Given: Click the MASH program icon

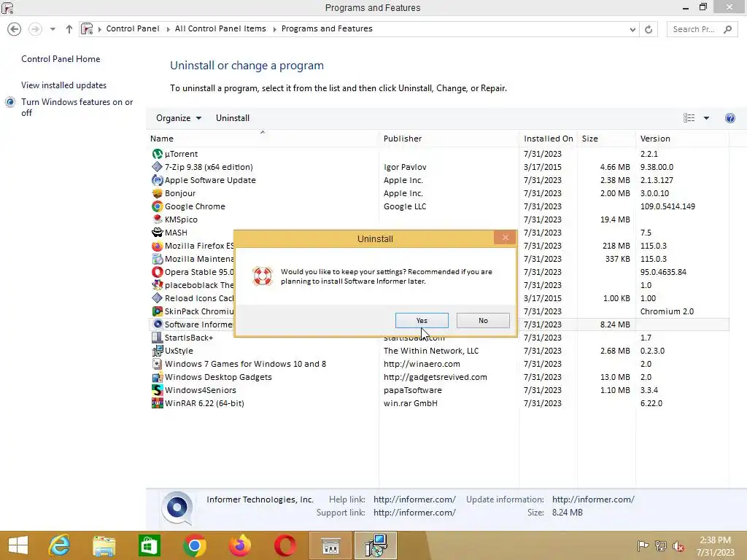Looking at the screenshot, I should tap(158, 233).
